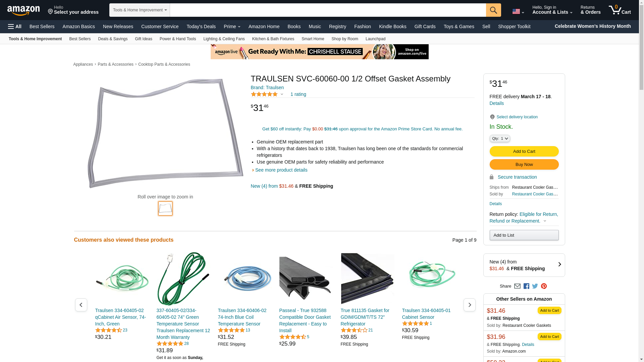
Task: Open the All hamburger menu
Action: (15, 26)
